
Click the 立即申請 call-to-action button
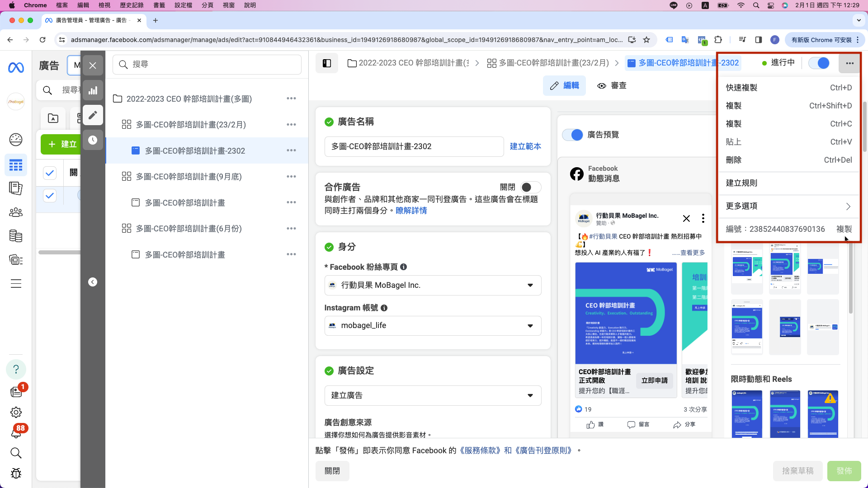pos(654,381)
